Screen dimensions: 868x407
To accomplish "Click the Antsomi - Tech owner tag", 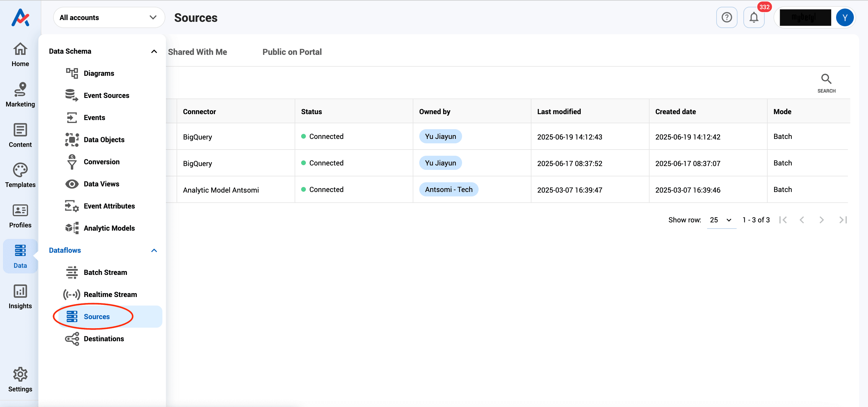I will coord(449,189).
